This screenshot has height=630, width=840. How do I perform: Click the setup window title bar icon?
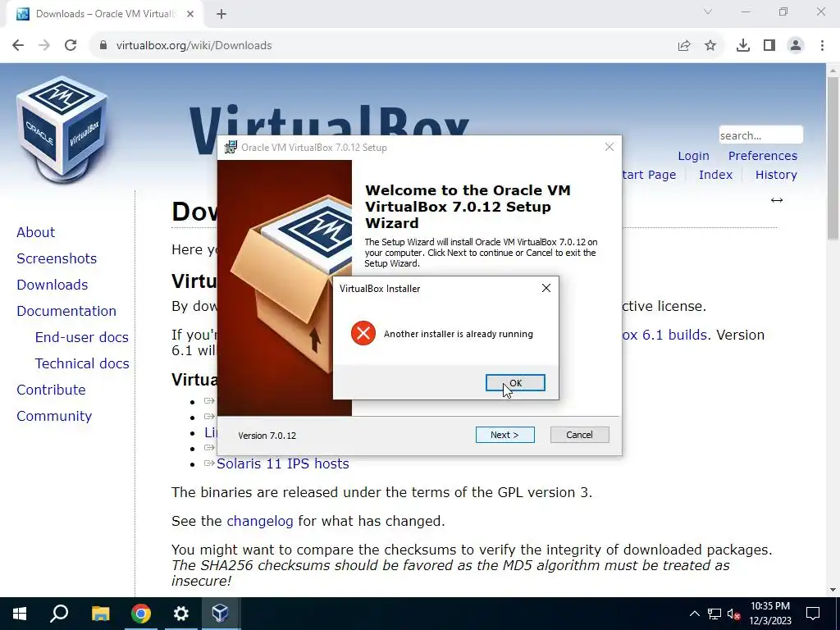click(x=231, y=147)
